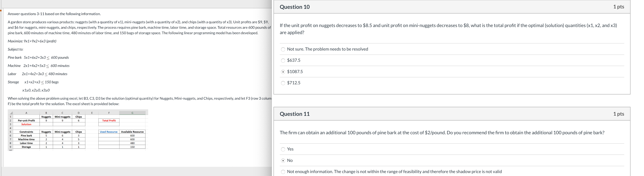Click the 'Used Resource' header cell

tap(109, 132)
